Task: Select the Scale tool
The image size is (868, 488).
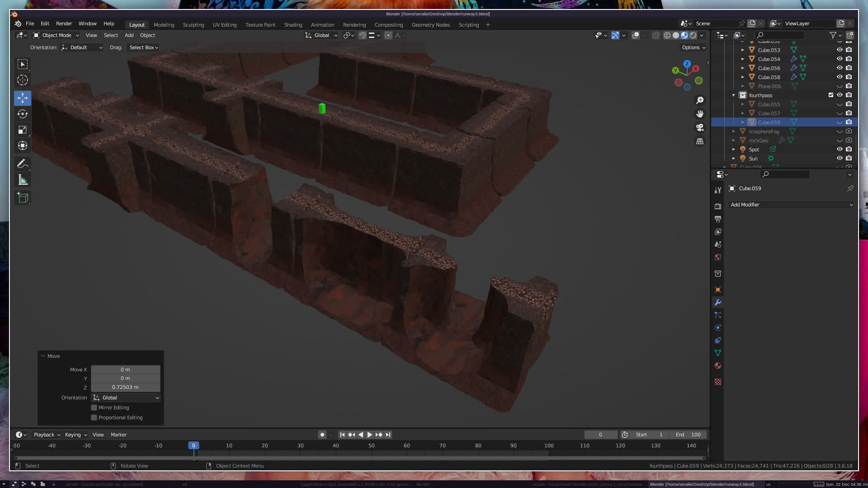Action: [x=23, y=130]
